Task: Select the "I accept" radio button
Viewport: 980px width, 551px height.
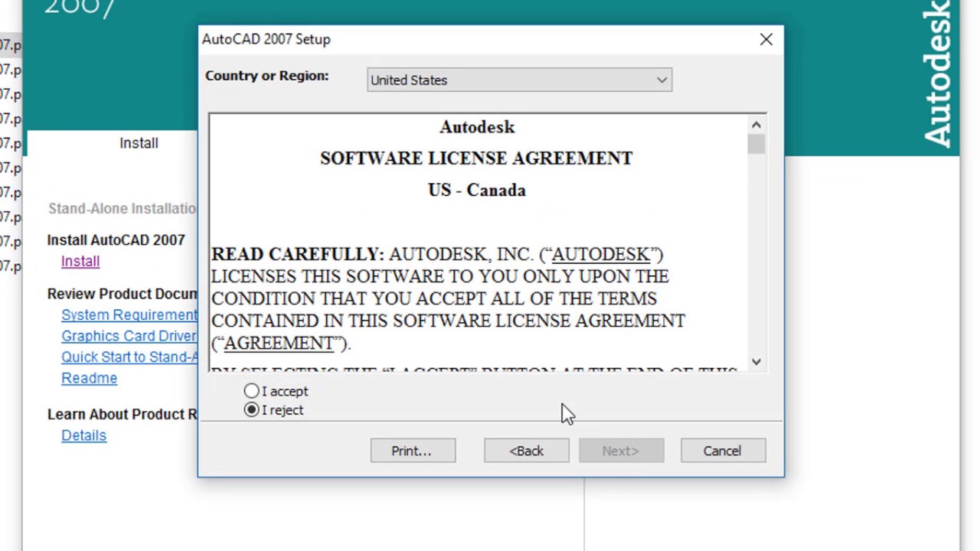Action: 252,391
